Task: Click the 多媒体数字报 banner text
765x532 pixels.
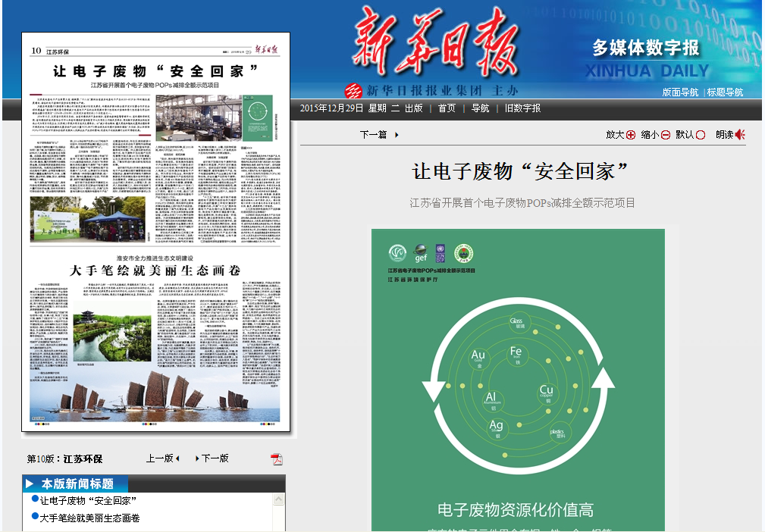Action: (x=646, y=48)
